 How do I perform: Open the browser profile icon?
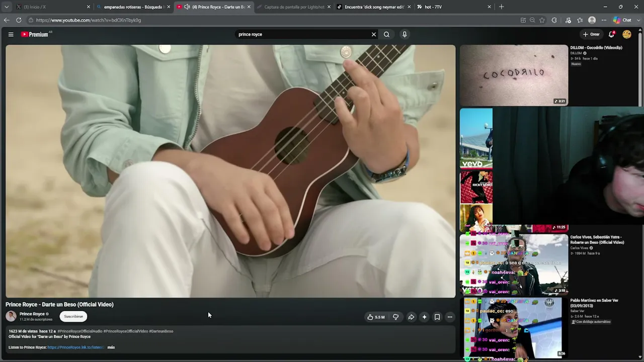pyautogui.click(x=592, y=20)
